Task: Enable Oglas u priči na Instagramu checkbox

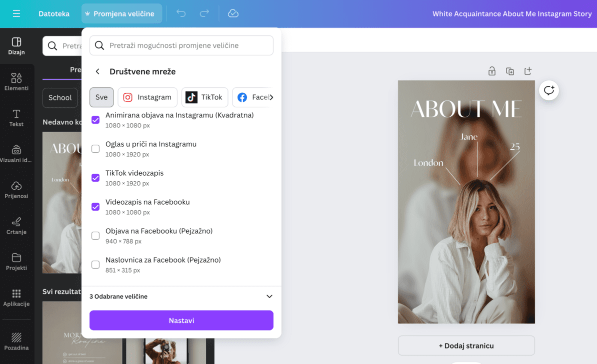Action: (x=95, y=149)
